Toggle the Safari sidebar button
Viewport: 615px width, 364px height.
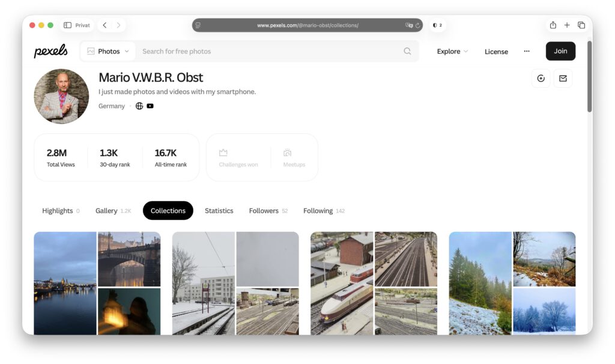(67, 25)
